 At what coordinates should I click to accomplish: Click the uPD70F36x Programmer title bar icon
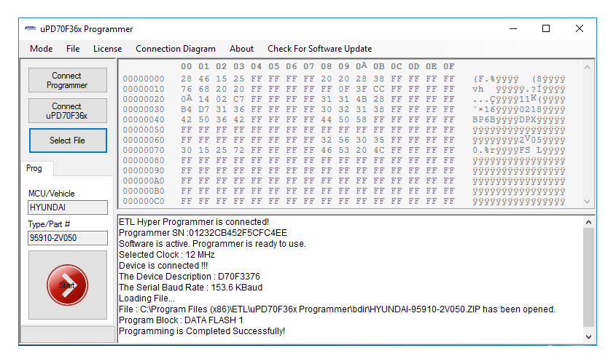tap(30, 28)
